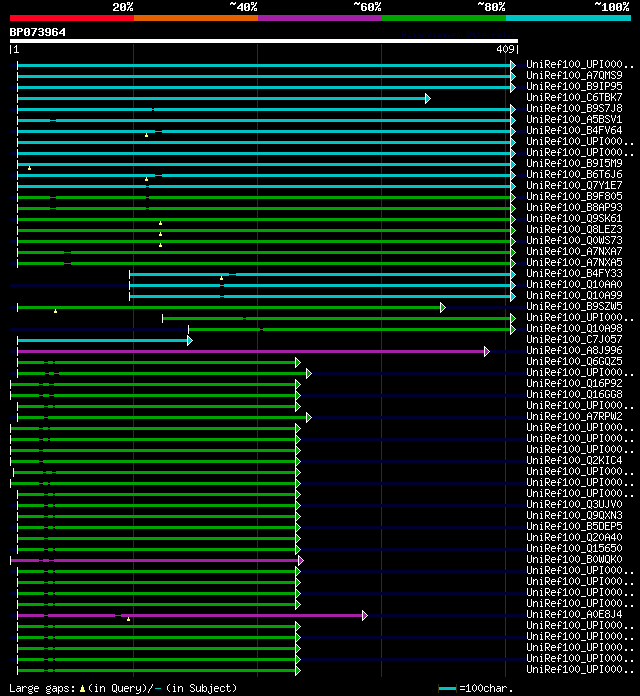This screenshot has height=696, width=640.
Task: Click the yellow gap marker under the UniRef100_Q0WS73 bar
Action: click(x=160, y=245)
